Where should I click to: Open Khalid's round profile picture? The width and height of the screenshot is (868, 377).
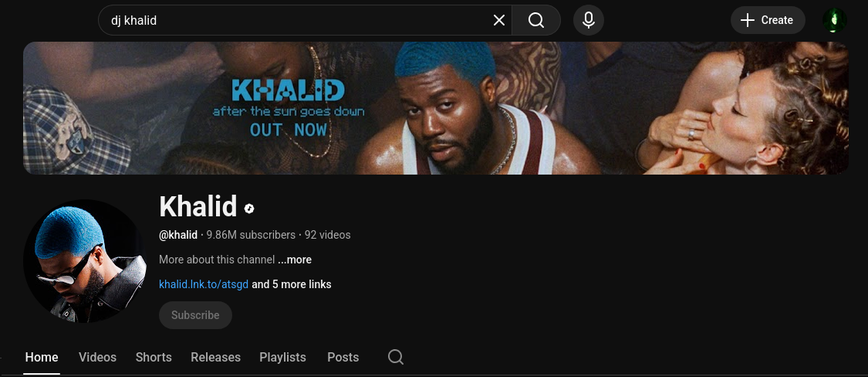pyautogui.click(x=85, y=260)
